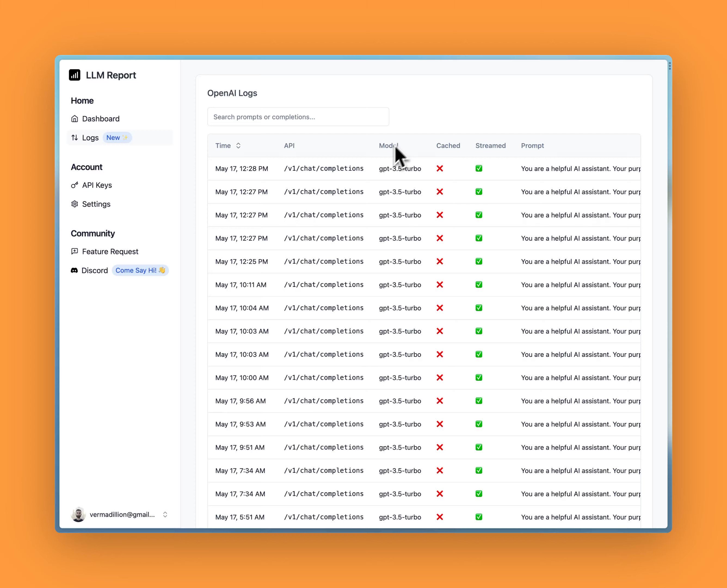Viewport: 727px width, 588px height.
Task: Toggle the Time column sort arrows
Action: 238,146
